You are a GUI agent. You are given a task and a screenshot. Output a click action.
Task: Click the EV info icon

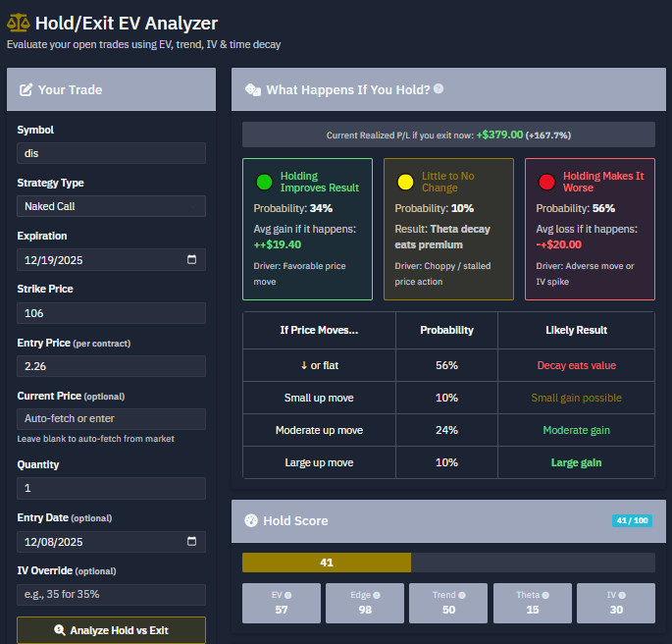(x=288, y=595)
